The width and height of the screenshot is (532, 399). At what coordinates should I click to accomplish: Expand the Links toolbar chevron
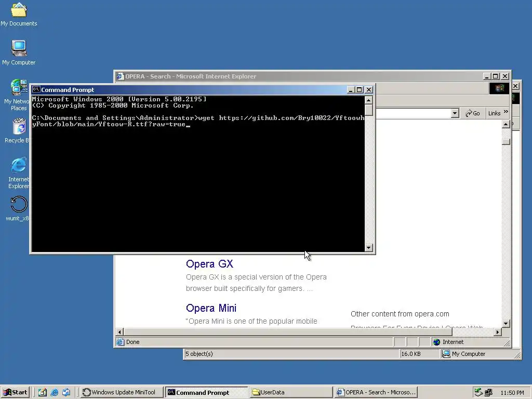506,112
